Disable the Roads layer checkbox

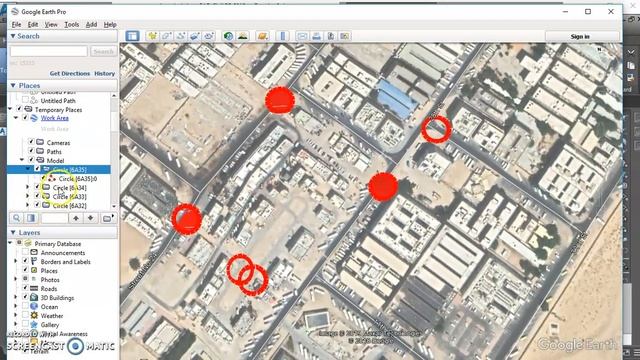25,289
